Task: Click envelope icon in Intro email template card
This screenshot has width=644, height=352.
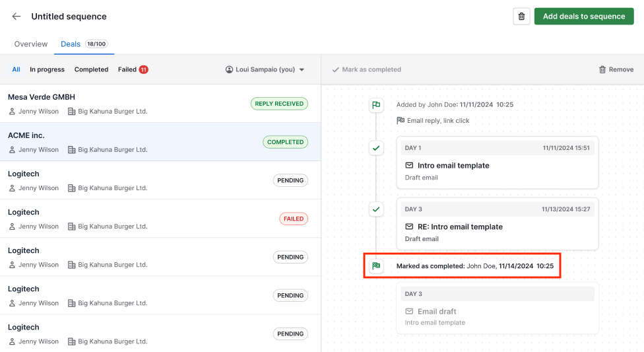Action: coord(409,166)
